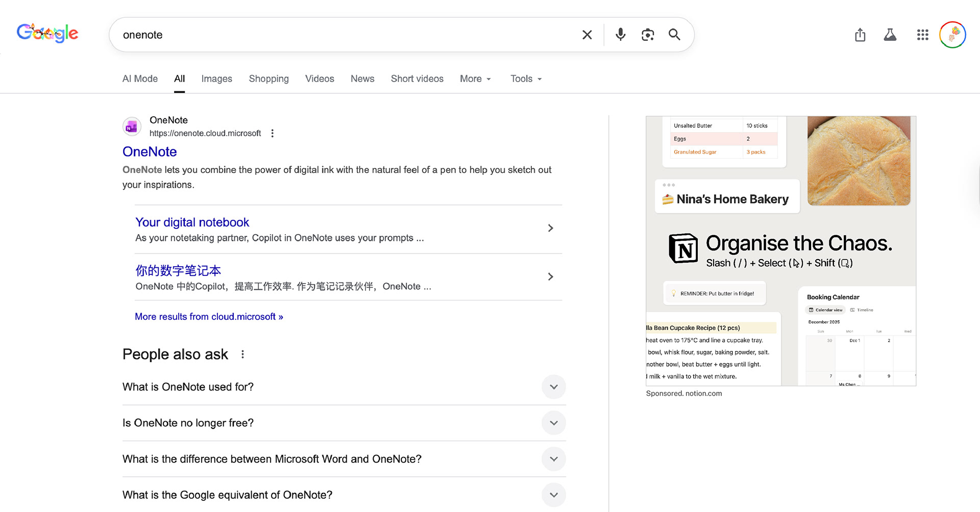This screenshot has height=512, width=980.
Task: Click "More results from cloud.microsoft" link
Action: point(209,317)
